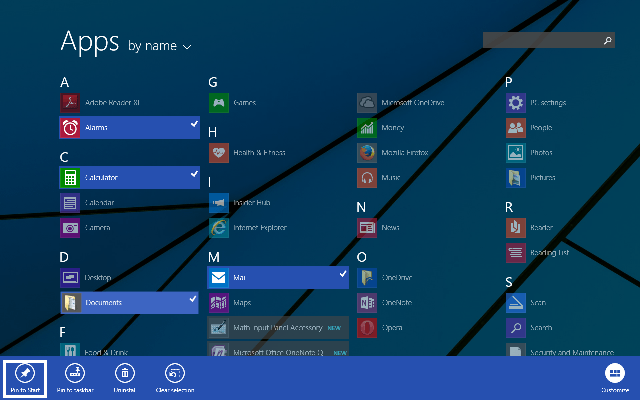The width and height of the screenshot is (640, 400).
Task: Focus the apps search box
Action: click(549, 40)
